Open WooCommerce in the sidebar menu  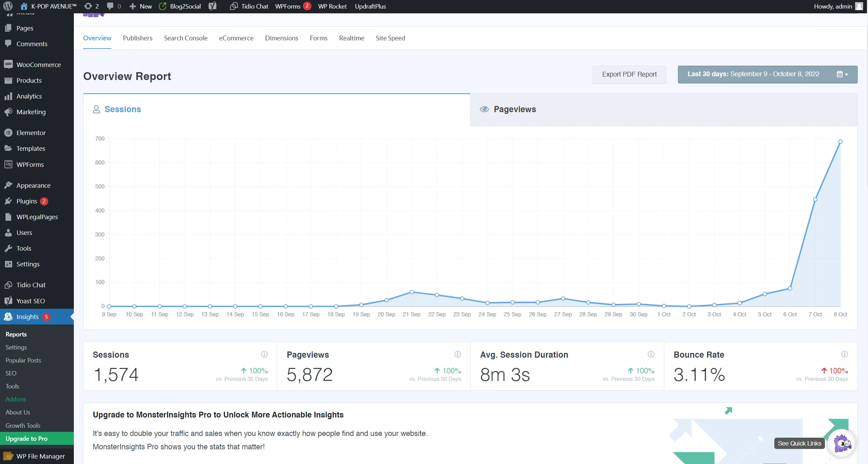[38, 65]
